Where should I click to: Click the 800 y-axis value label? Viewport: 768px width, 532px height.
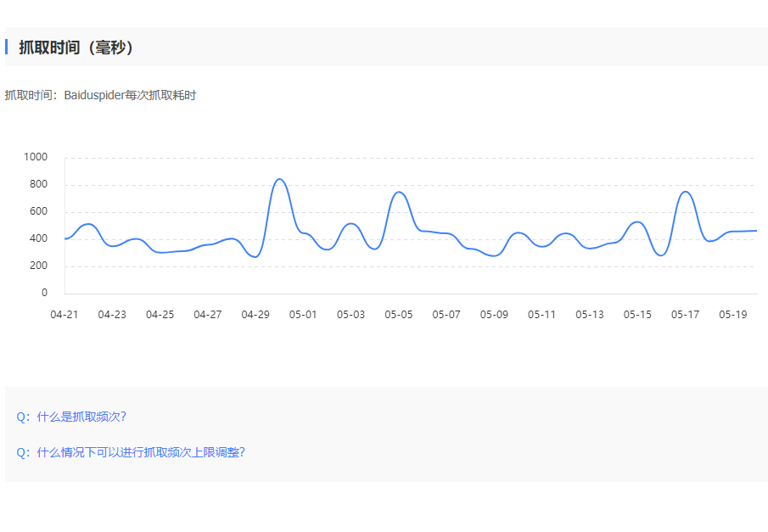pos(39,184)
